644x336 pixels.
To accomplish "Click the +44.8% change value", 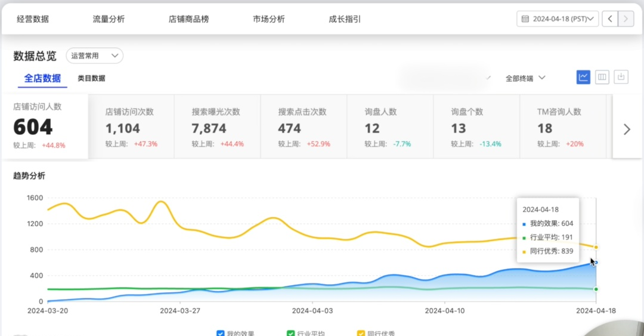I will click(54, 145).
